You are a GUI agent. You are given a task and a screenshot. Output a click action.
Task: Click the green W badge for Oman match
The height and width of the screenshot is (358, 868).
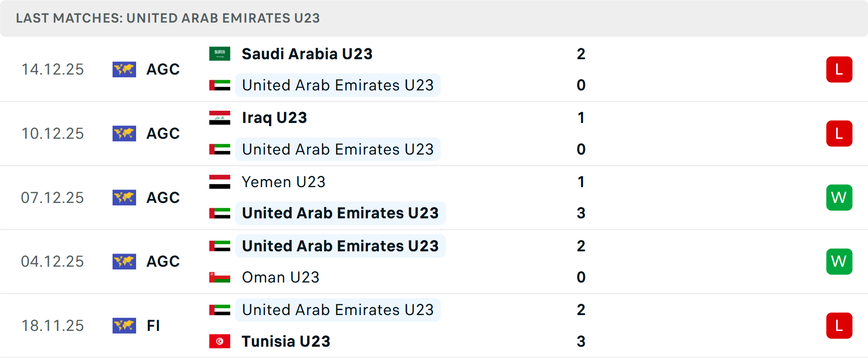839,261
